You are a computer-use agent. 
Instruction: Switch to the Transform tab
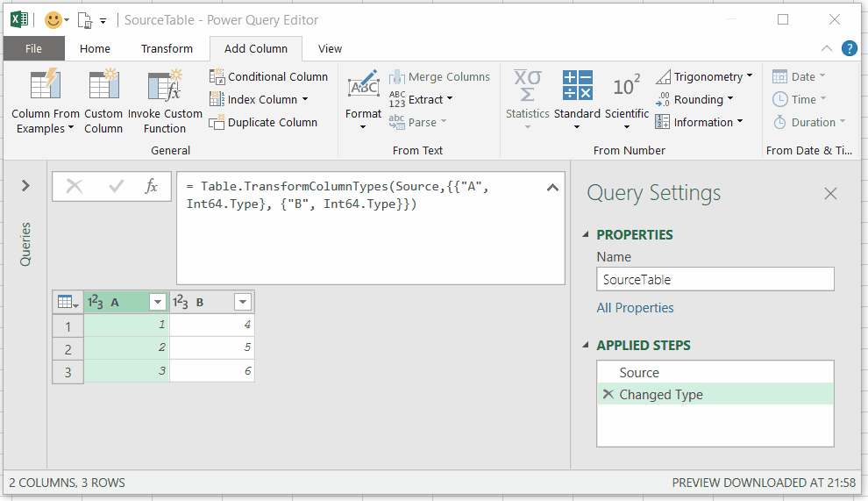point(167,49)
